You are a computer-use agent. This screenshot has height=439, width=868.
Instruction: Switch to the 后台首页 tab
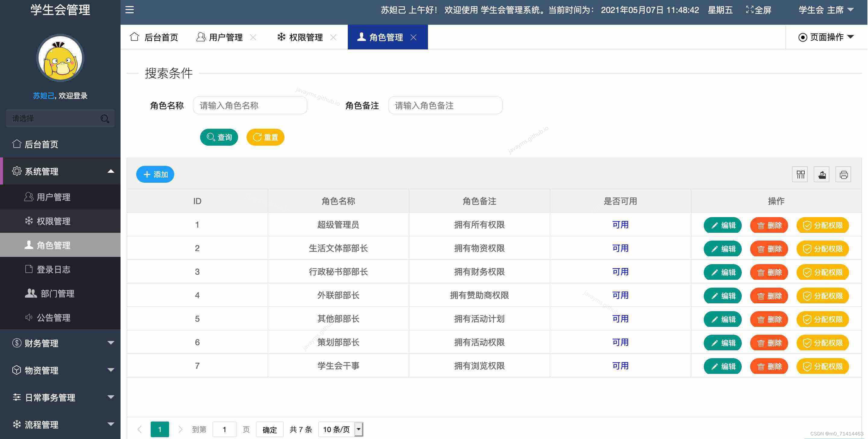coord(155,37)
